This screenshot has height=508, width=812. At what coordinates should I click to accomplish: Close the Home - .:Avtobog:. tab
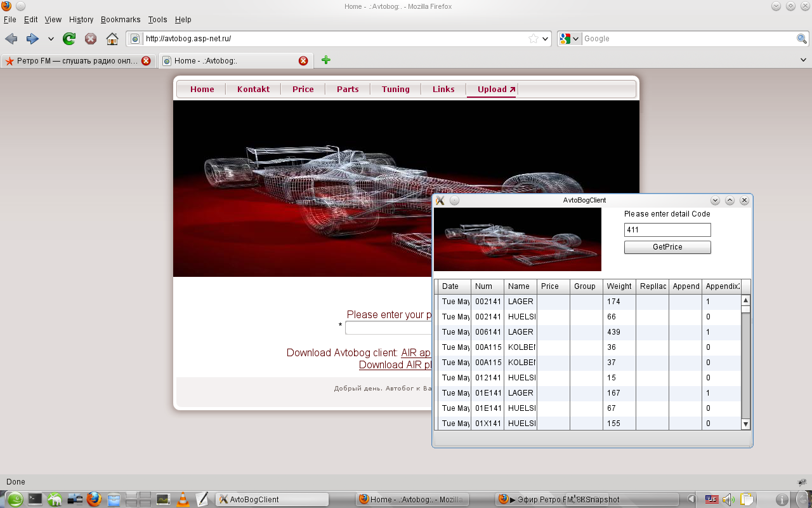click(303, 61)
